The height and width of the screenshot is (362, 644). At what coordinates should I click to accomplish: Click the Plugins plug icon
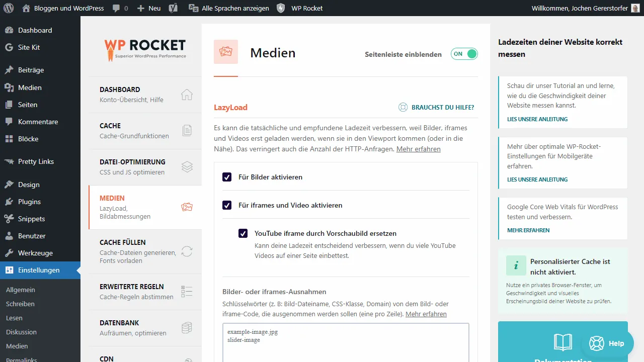(x=9, y=202)
